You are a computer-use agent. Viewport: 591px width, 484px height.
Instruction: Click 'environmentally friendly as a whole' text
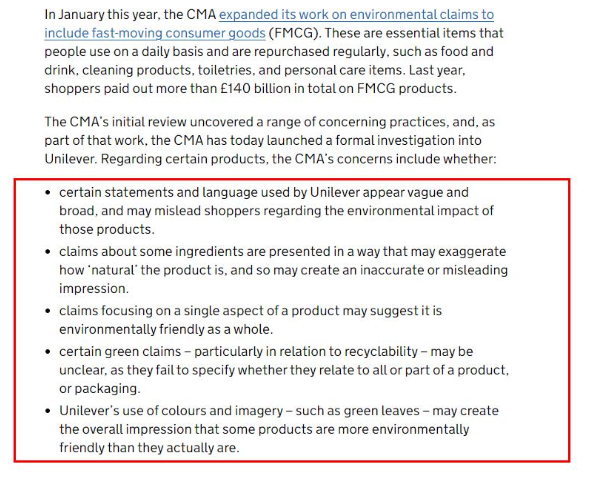[x=165, y=330]
